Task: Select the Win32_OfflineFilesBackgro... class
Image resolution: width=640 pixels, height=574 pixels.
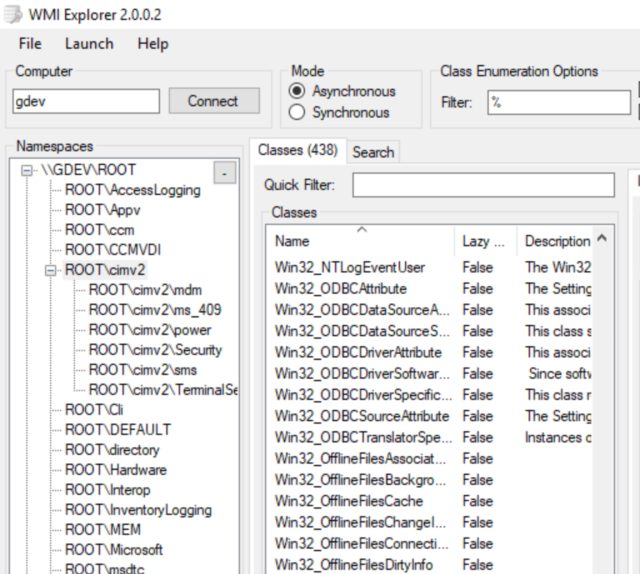Action: pos(360,480)
